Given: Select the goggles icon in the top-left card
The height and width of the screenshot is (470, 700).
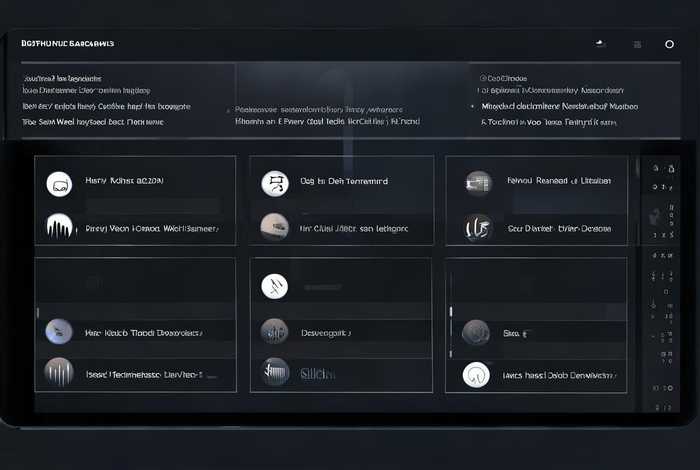Looking at the screenshot, I should tap(59, 183).
